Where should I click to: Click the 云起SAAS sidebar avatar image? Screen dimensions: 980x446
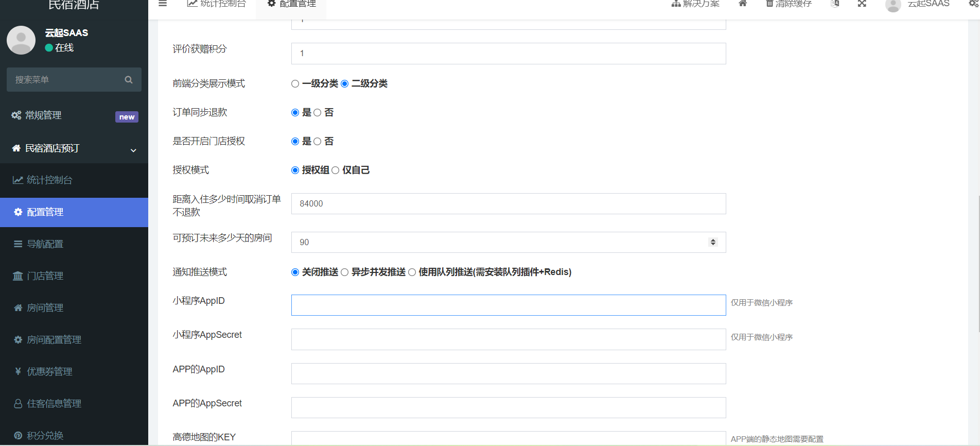21,40
